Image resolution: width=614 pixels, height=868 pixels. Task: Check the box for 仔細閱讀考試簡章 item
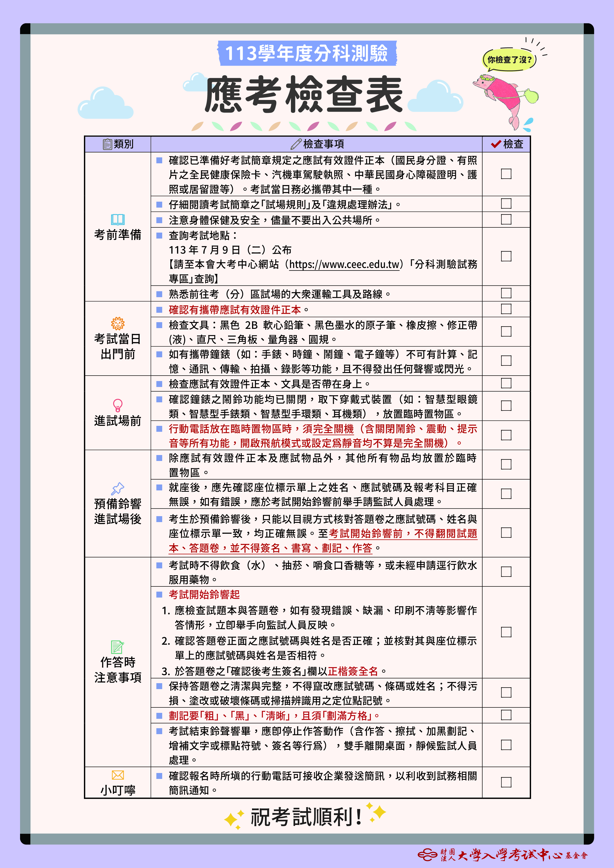[x=506, y=204]
